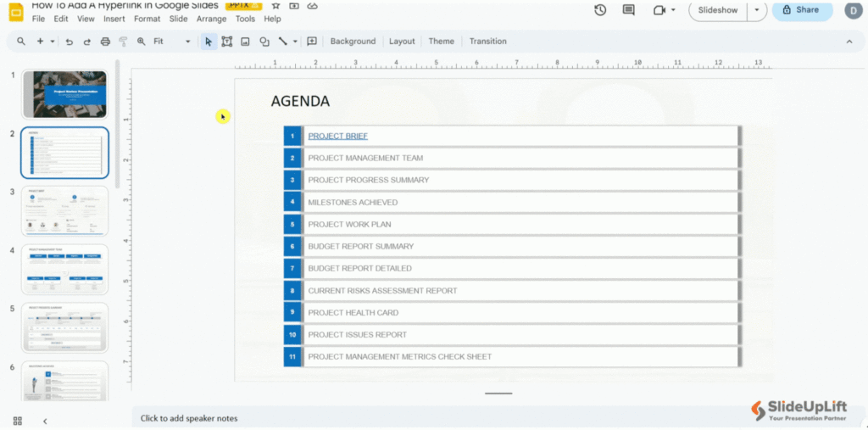This screenshot has width=868, height=430.
Task: Click the Layout button
Action: [x=402, y=41]
